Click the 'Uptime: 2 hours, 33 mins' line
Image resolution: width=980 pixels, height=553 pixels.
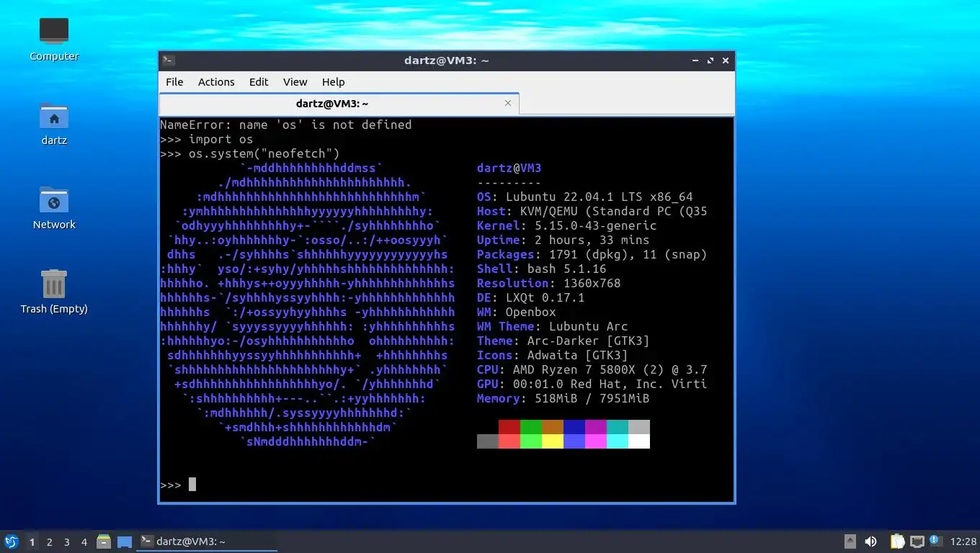563,240
